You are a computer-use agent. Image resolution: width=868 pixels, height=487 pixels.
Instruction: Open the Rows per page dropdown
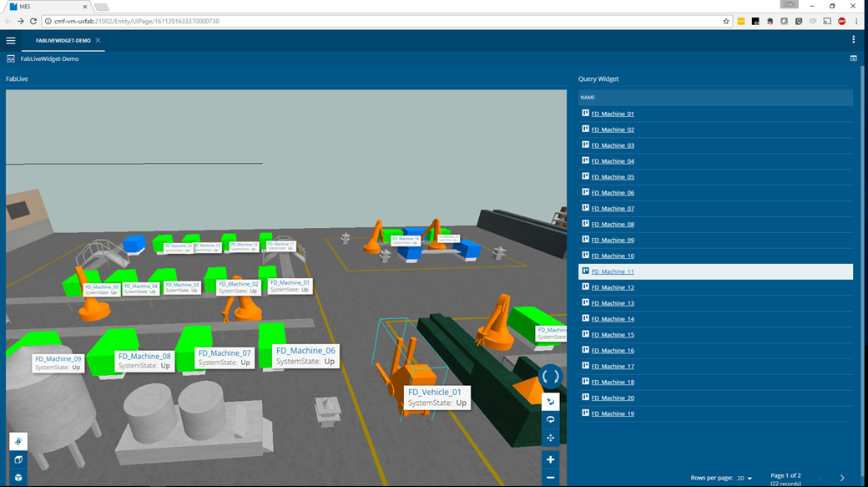click(x=744, y=478)
